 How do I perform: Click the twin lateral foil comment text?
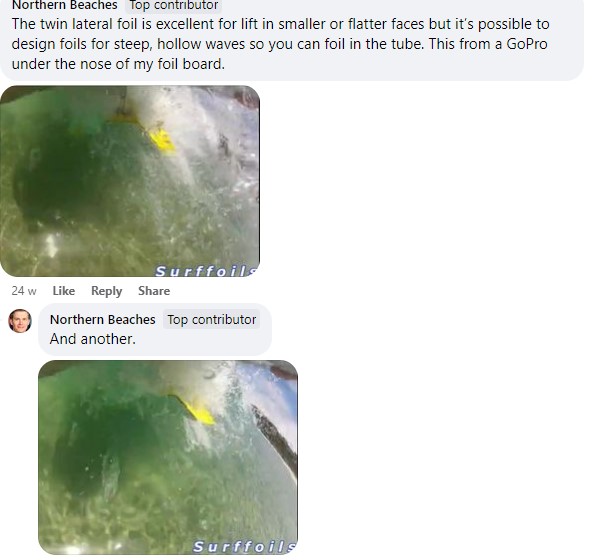coord(280,44)
